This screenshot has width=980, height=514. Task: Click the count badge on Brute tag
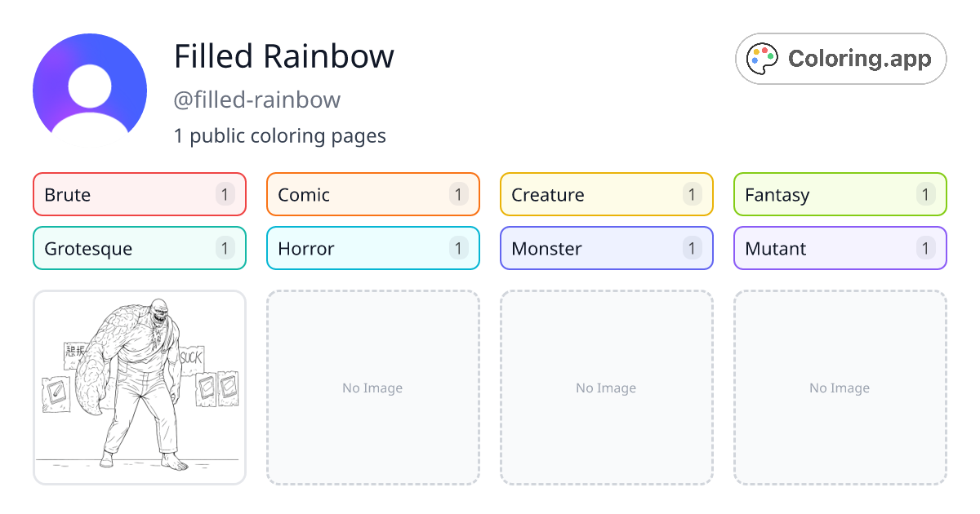(225, 194)
